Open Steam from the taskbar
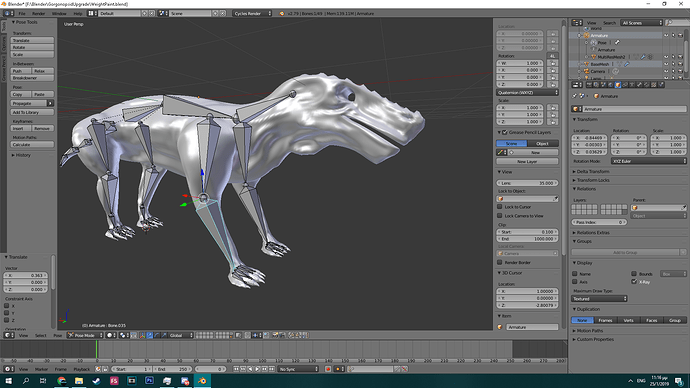Viewport: 690px width, 388px height. pos(96,381)
